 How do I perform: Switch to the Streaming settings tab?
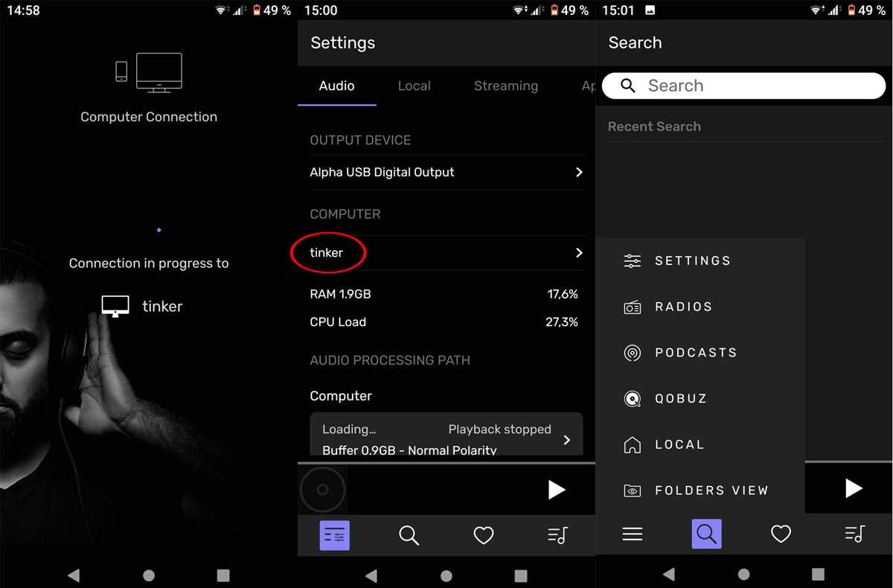pos(505,86)
